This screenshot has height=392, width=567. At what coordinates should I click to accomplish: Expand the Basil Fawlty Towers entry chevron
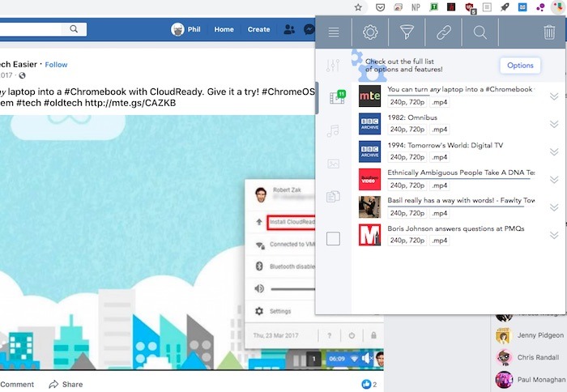click(x=554, y=207)
